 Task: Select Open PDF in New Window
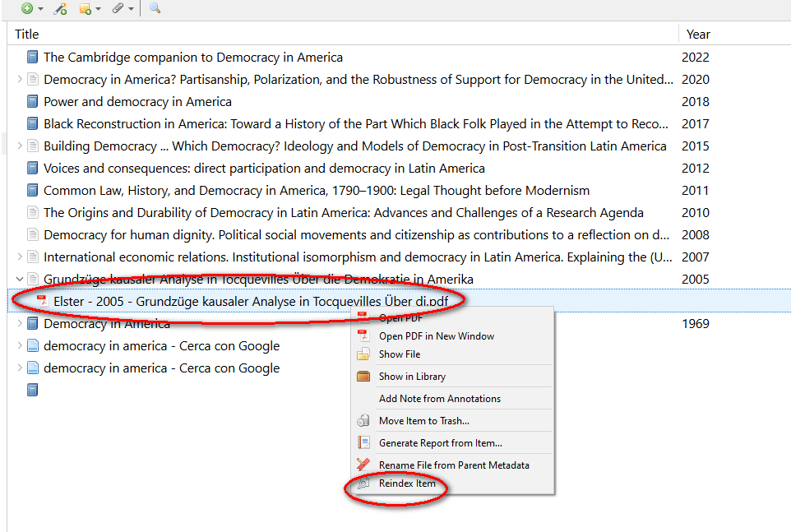(x=436, y=335)
